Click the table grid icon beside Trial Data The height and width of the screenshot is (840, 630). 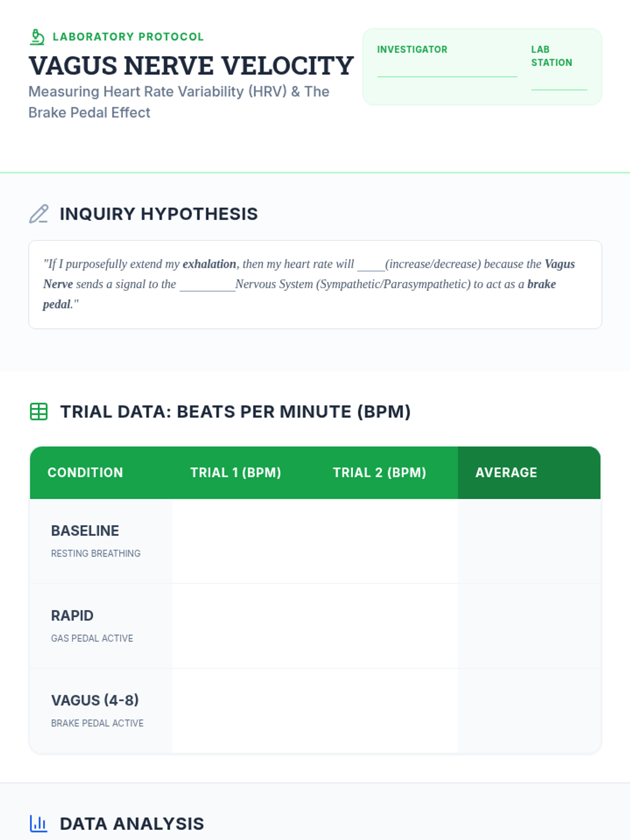click(39, 412)
